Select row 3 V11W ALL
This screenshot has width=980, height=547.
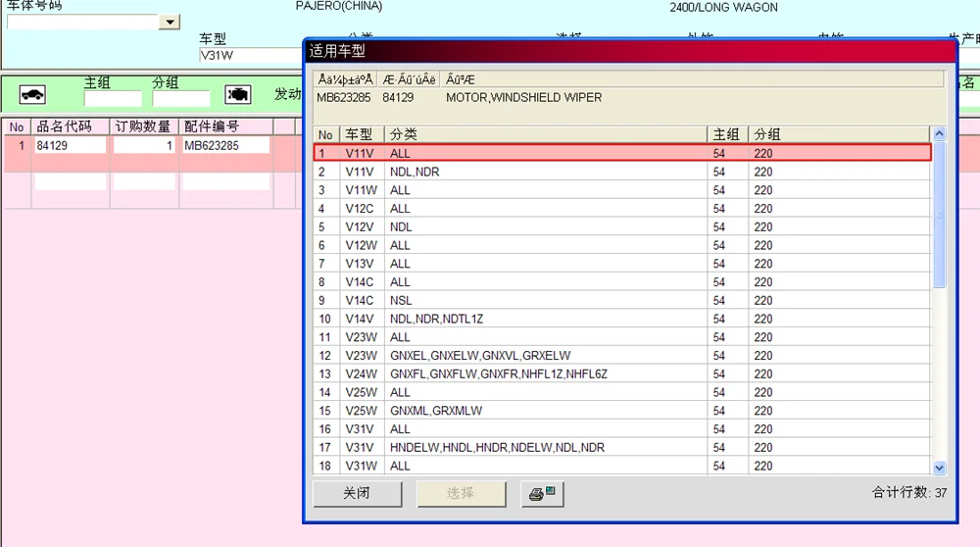[622, 190]
